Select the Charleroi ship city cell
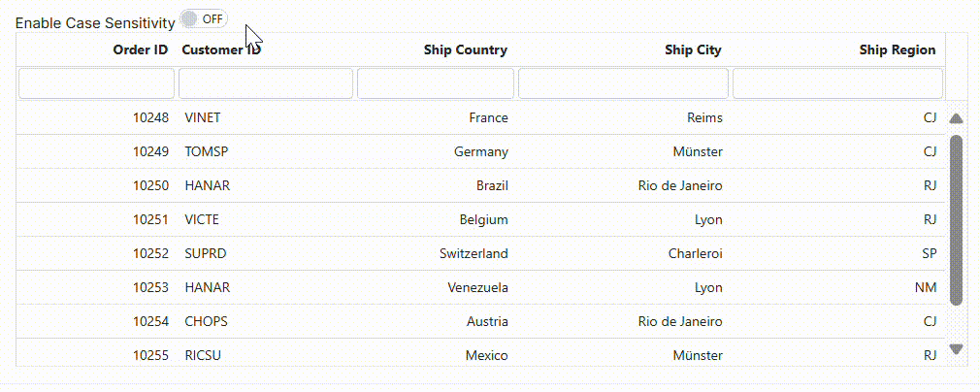980x392 pixels. [695, 254]
